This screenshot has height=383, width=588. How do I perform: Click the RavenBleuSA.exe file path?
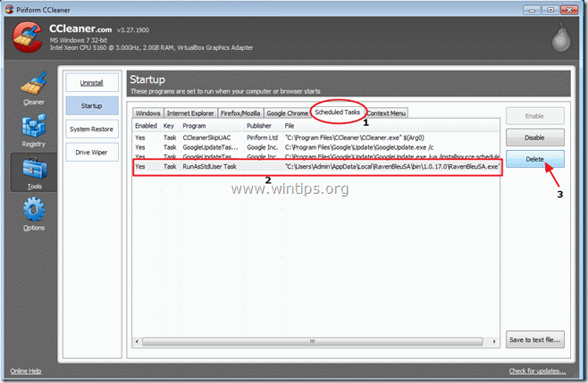(x=392, y=167)
